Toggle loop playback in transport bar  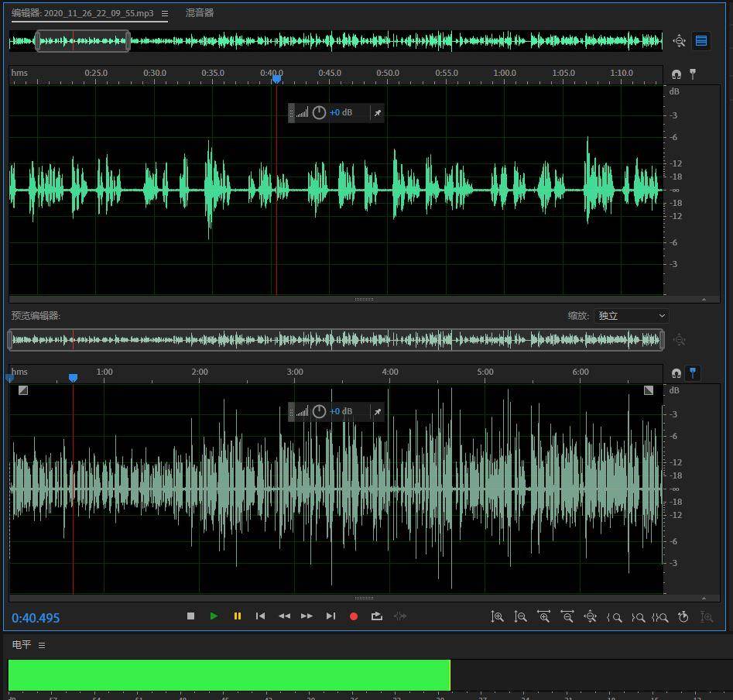click(377, 616)
